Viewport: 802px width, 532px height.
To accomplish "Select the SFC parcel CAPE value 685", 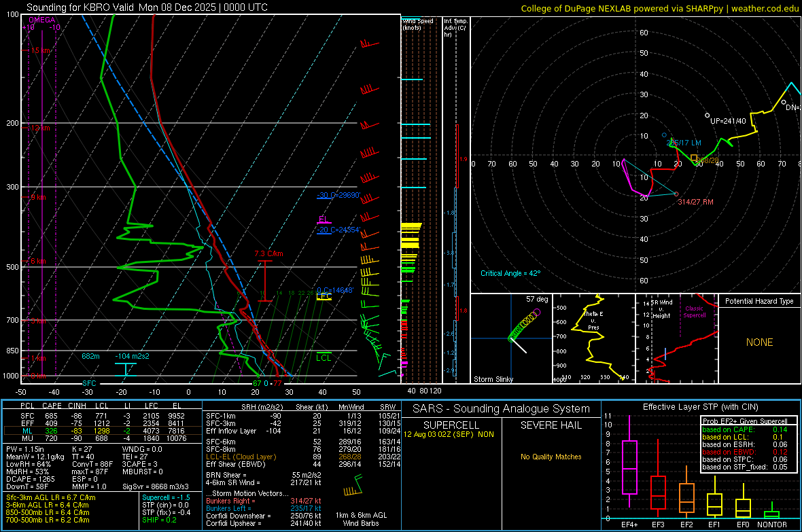I will [51, 416].
